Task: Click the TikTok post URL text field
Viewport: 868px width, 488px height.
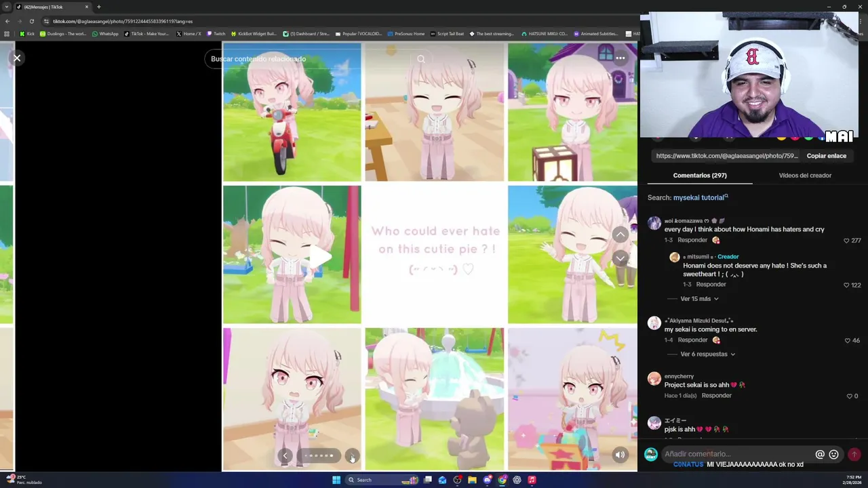Action: point(727,156)
